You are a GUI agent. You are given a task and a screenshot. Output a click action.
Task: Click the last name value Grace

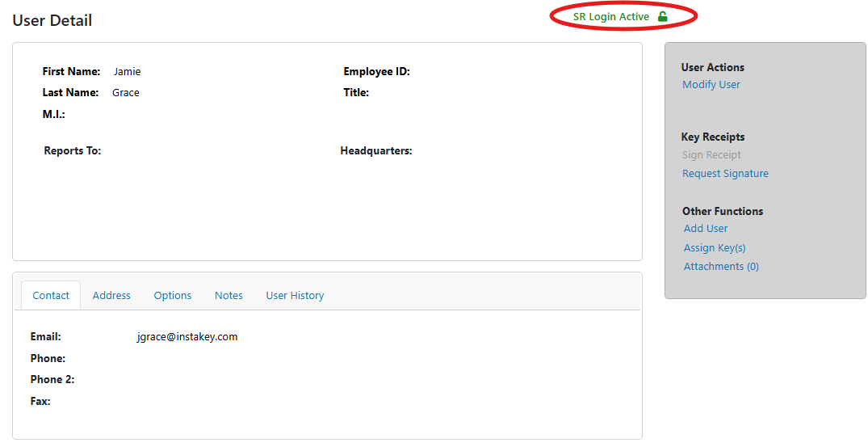coord(126,92)
